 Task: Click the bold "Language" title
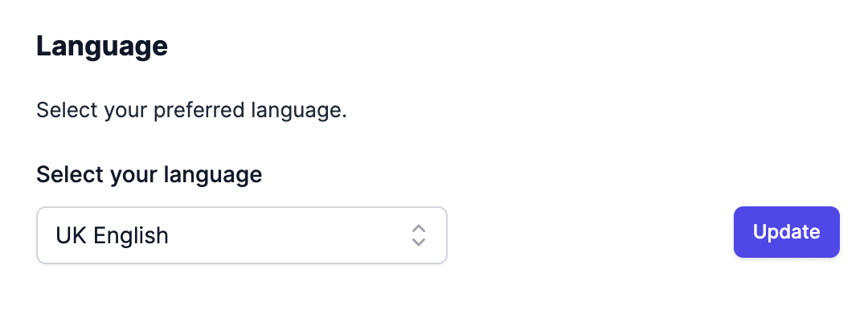click(102, 46)
